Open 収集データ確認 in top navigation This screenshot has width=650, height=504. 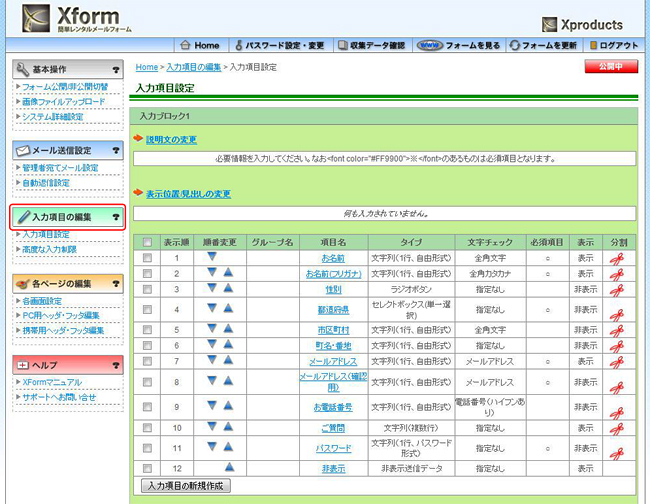tap(372, 45)
